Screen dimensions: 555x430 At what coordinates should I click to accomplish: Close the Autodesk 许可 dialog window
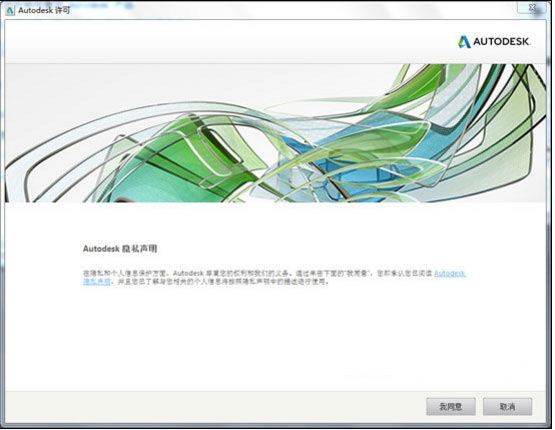[531, 7]
